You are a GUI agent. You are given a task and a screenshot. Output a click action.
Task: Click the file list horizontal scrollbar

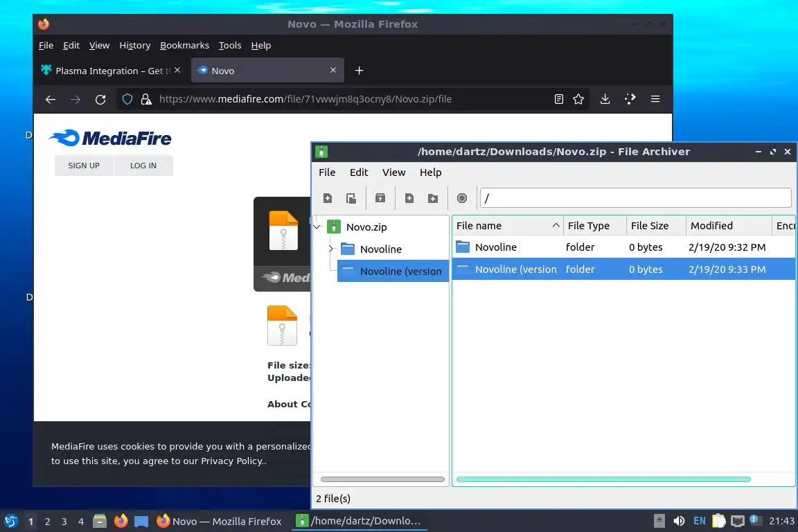603,479
